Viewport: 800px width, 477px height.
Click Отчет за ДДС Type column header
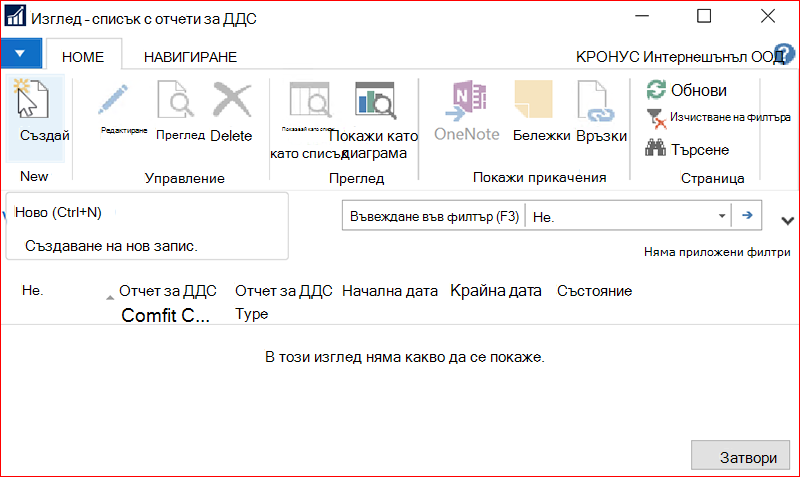pos(283,302)
